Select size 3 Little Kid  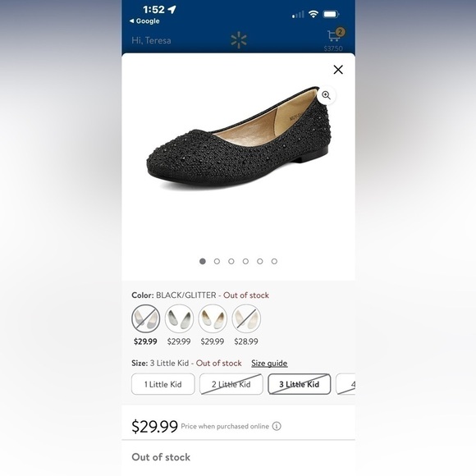tap(299, 384)
